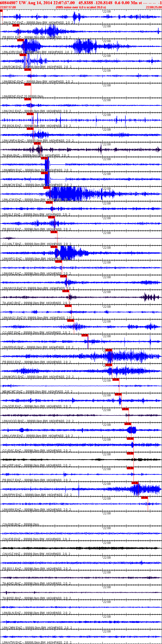
Task: Select the UW RCM EHZ station label
Action: [x=37, y=67]
